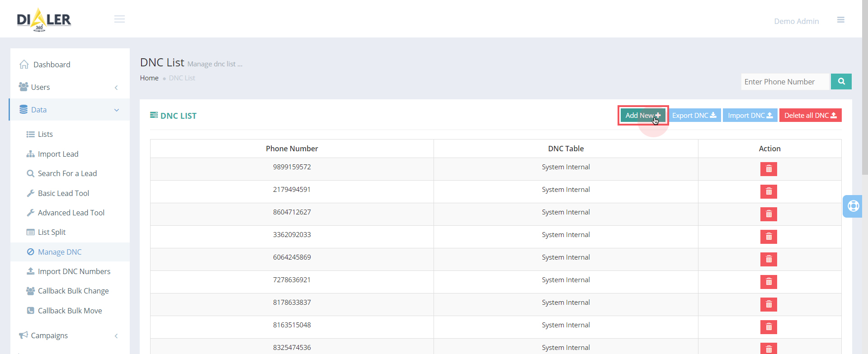Open Basic Lead Tool

point(63,193)
